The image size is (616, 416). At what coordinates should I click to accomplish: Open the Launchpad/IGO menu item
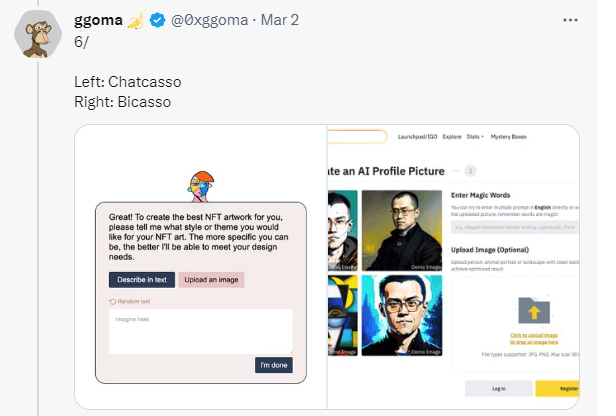pos(416,136)
